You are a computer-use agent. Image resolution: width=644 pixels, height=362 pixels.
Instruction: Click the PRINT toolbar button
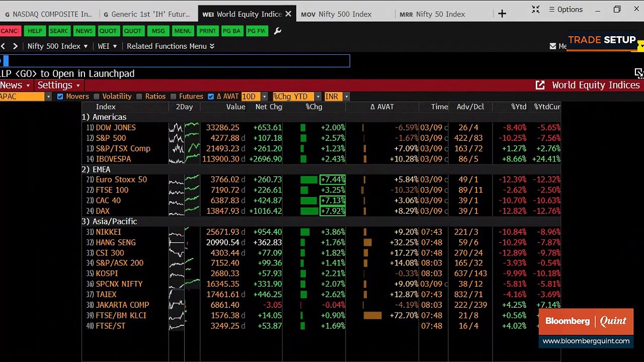point(207,31)
